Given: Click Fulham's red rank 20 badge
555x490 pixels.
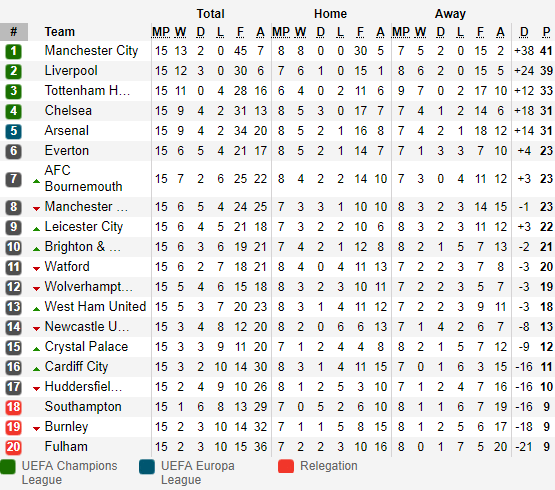Looking at the screenshot, I should coord(13,447).
